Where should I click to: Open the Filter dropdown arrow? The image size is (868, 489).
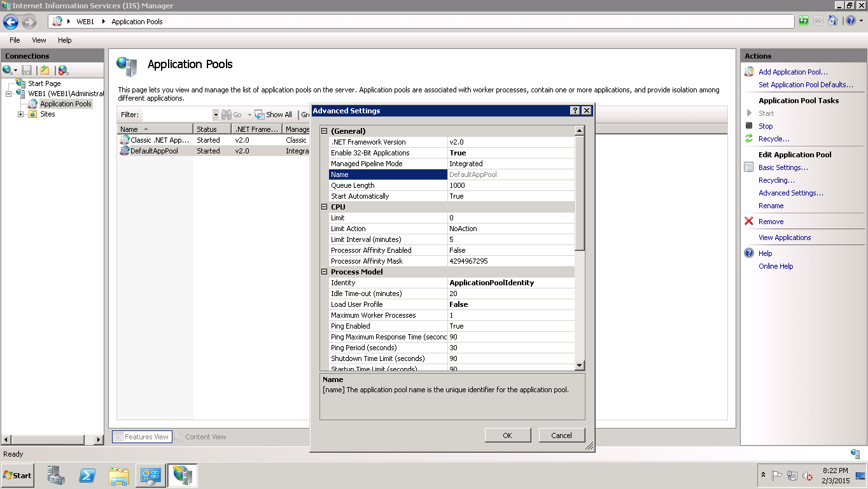coord(216,115)
